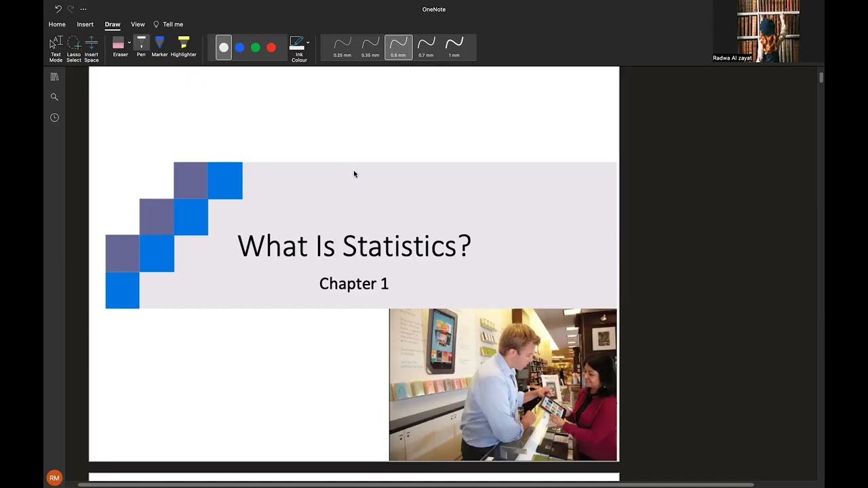Open the Insert ribbon tab
This screenshot has height=488, width=868.
[x=85, y=24]
